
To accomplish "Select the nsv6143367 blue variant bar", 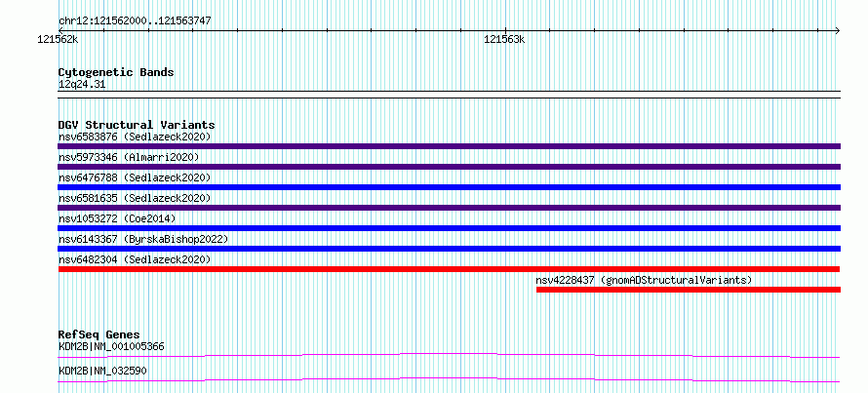I will pos(449,249).
